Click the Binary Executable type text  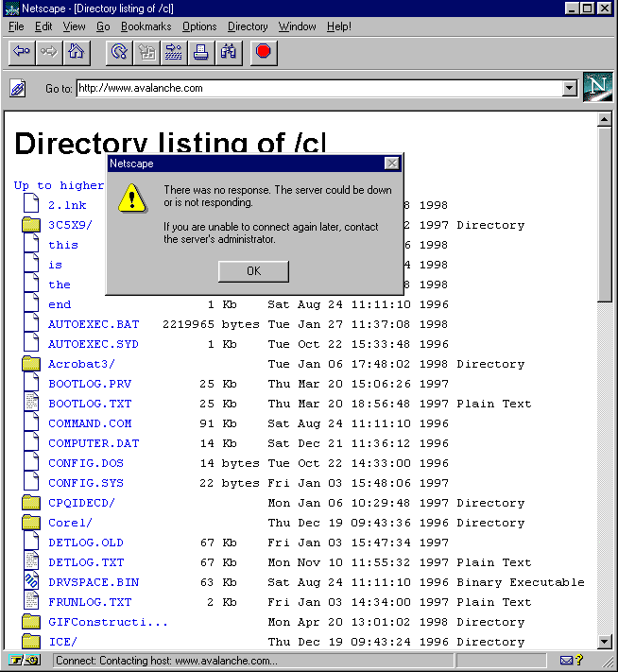521,582
